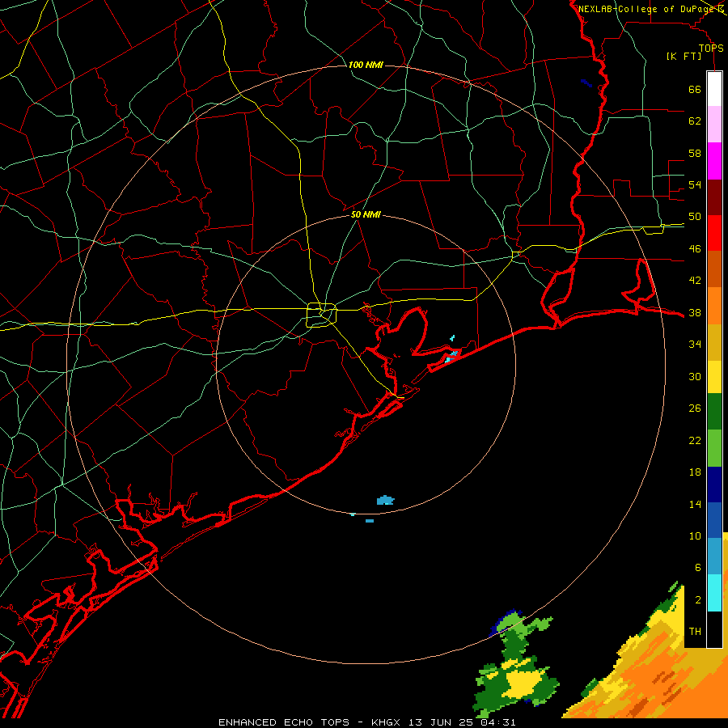Click the "50 NMI" range ring label
The image size is (728, 728).
(366, 214)
